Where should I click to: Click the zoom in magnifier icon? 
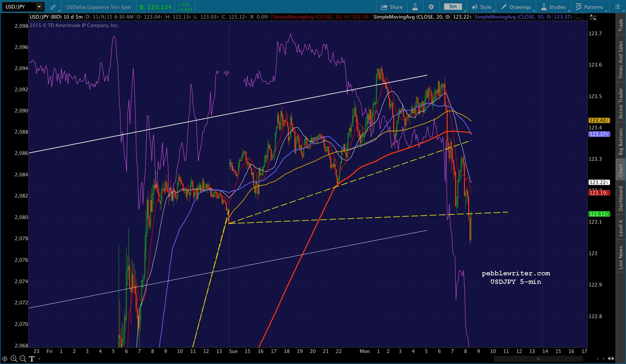pyautogui.click(x=14, y=359)
